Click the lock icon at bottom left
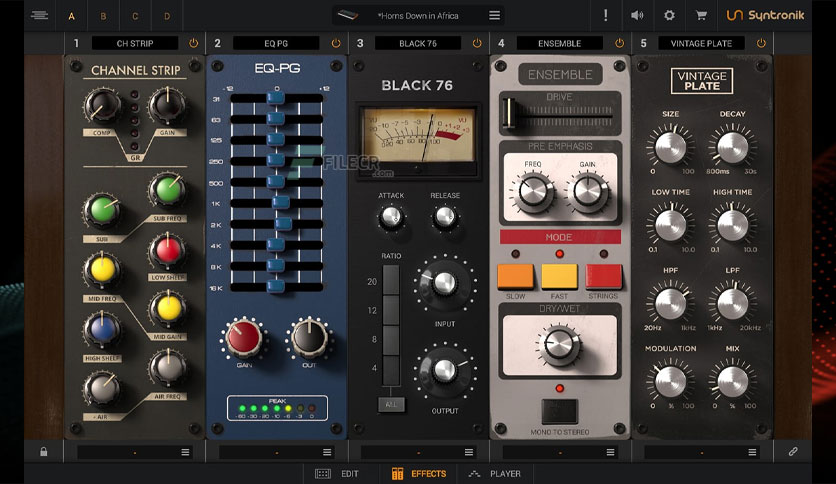 (43, 452)
